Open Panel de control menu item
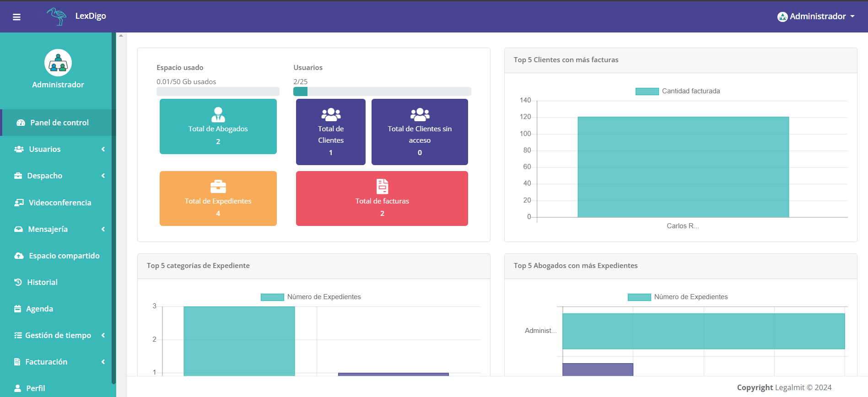This screenshot has width=868, height=397. 58,123
